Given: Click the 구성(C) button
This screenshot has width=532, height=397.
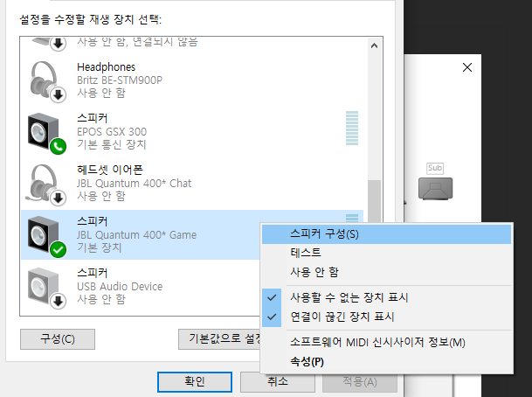Looking at the screenshot, I should (x=58, y=339).
